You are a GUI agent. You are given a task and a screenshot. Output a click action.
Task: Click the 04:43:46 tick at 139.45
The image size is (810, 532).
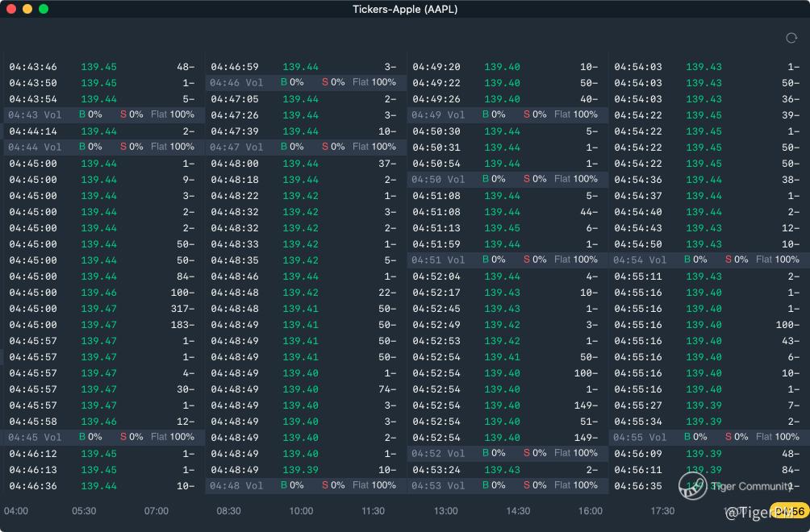(104, 67)
